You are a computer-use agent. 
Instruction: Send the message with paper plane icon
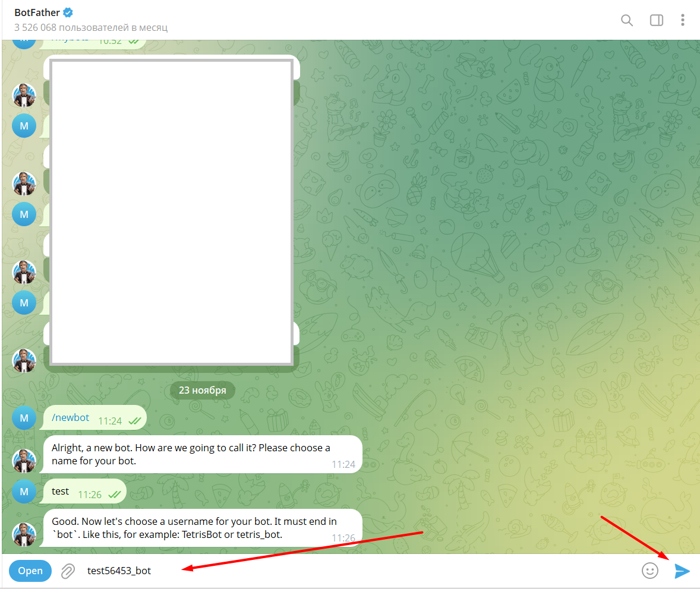click(x=682, y=571)
